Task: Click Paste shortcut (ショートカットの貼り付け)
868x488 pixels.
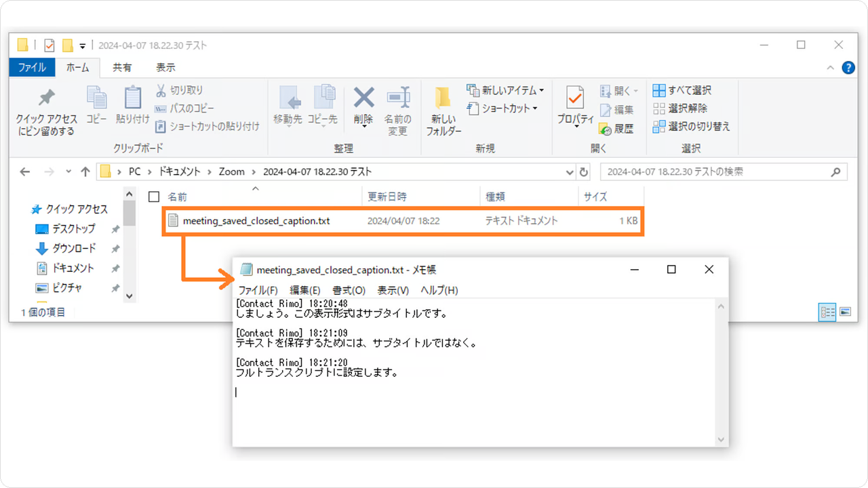Action: [208, 126]
